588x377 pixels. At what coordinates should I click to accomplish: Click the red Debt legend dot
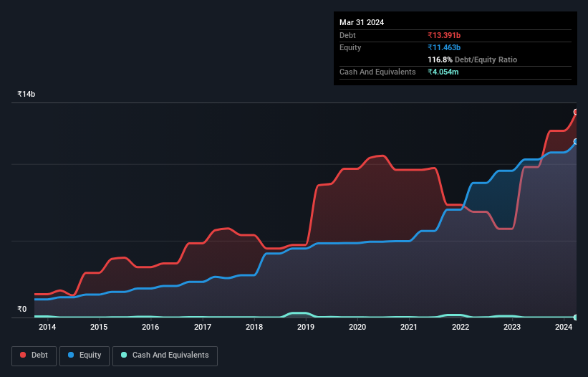23,355
